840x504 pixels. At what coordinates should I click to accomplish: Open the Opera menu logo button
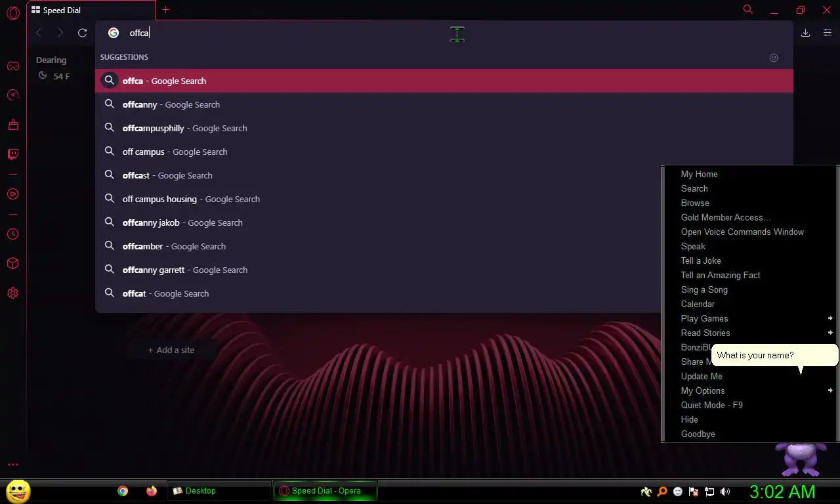(12, 13)
